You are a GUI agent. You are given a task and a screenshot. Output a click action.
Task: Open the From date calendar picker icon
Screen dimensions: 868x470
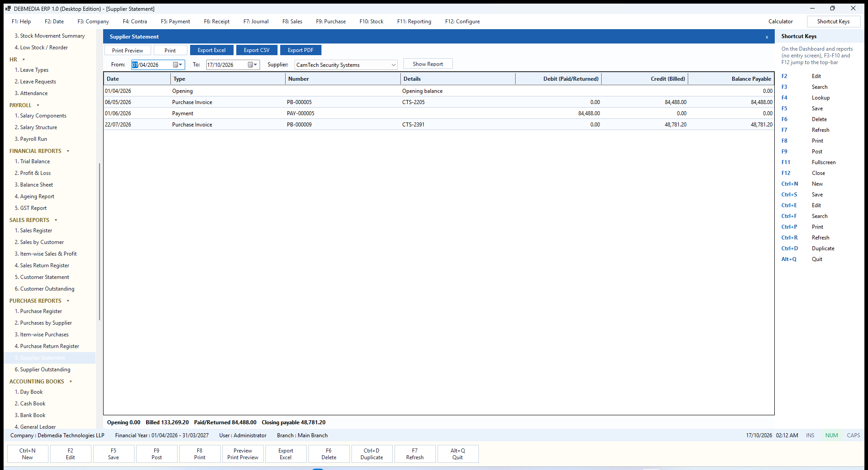tap(178, 65)
